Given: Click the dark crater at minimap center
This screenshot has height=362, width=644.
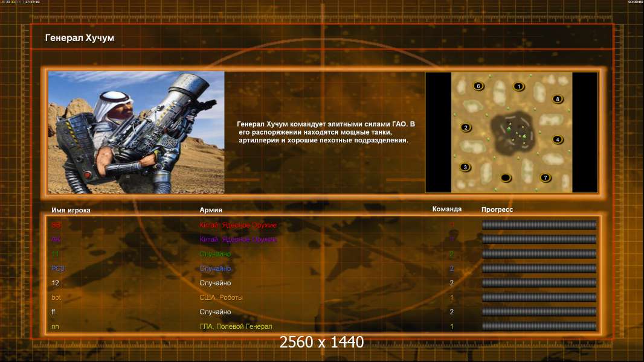Looking at the screenshot, I should click(514, 133).
